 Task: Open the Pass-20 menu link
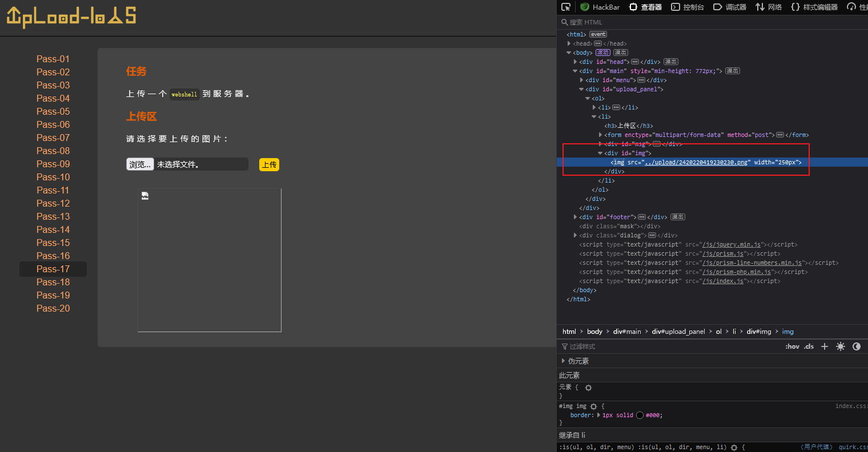53,308
